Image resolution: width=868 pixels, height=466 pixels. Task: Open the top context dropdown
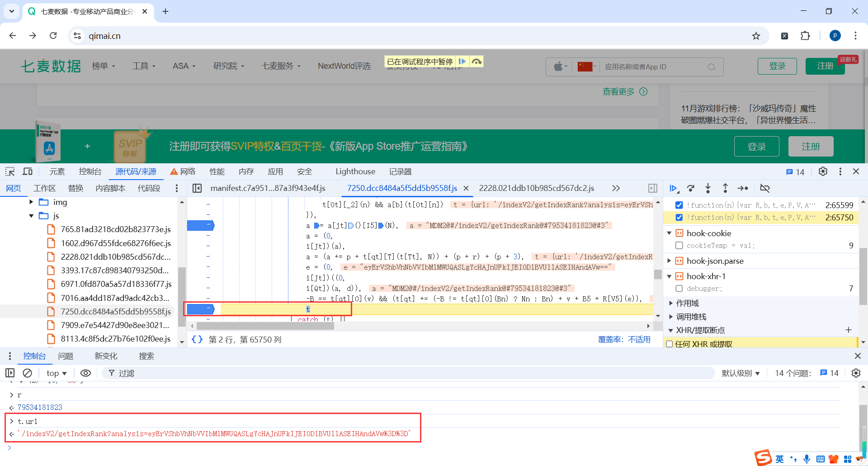(x=57, y=373)
